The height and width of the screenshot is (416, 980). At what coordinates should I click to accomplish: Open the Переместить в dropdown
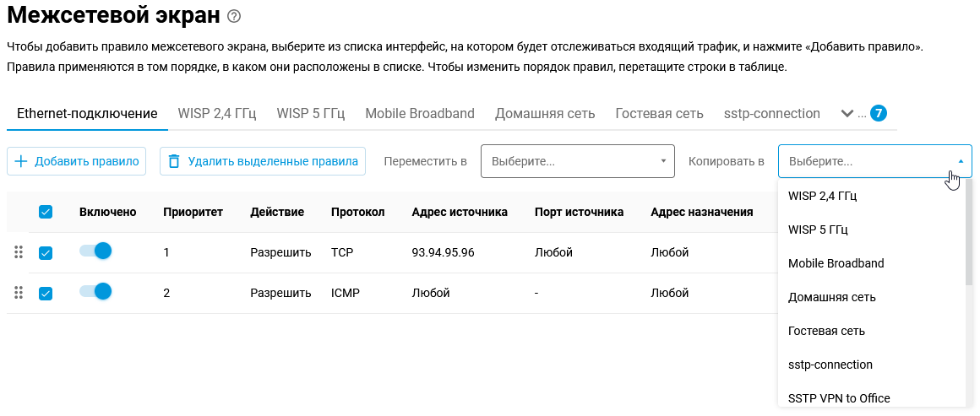[x=577, y=161]
